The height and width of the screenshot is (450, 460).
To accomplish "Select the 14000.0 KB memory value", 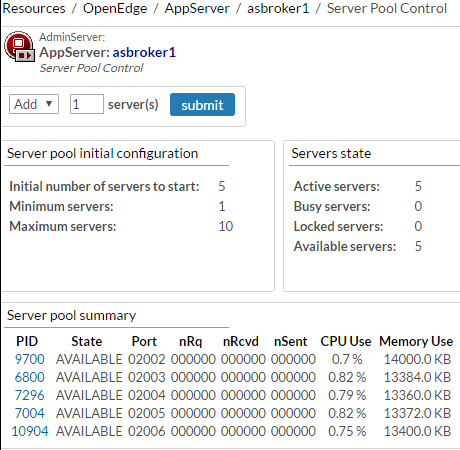I will (x=417, y=359).
